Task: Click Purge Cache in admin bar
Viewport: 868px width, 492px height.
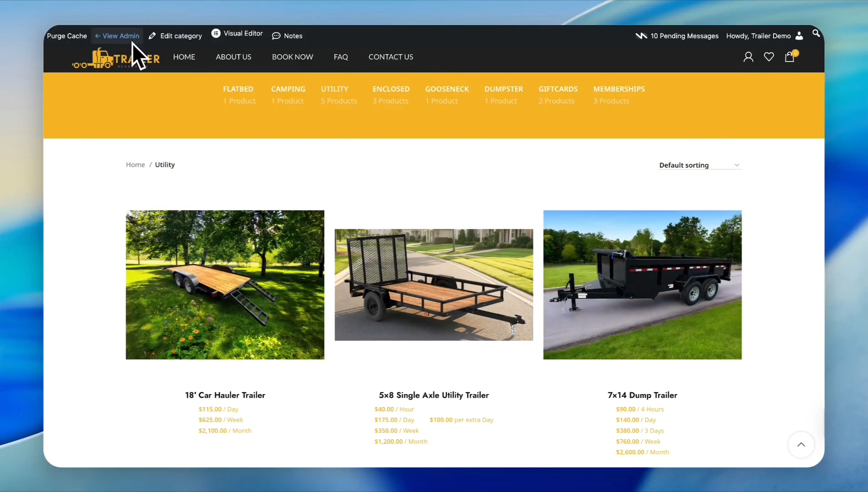Action: coord(67,36)
